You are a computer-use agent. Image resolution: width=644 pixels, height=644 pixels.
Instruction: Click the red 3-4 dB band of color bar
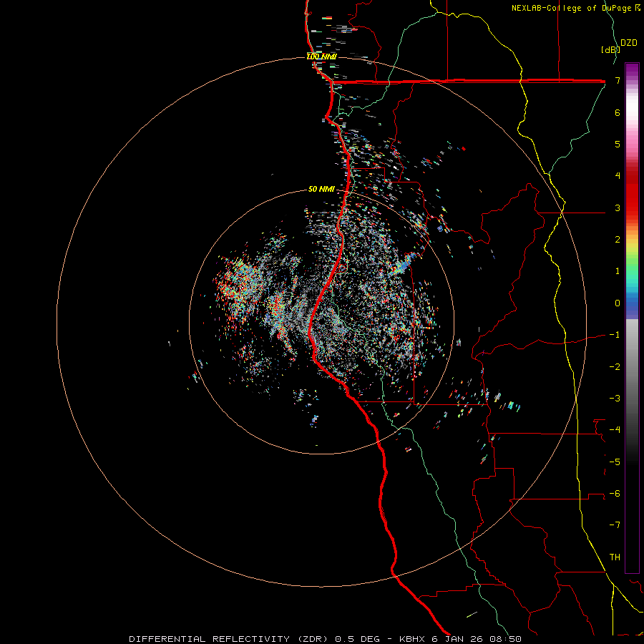[x=632, y=192]
